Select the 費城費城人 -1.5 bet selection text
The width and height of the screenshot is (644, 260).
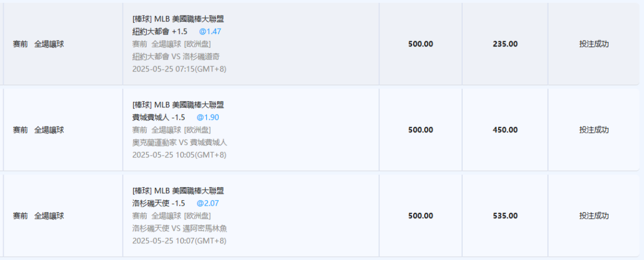159,117
